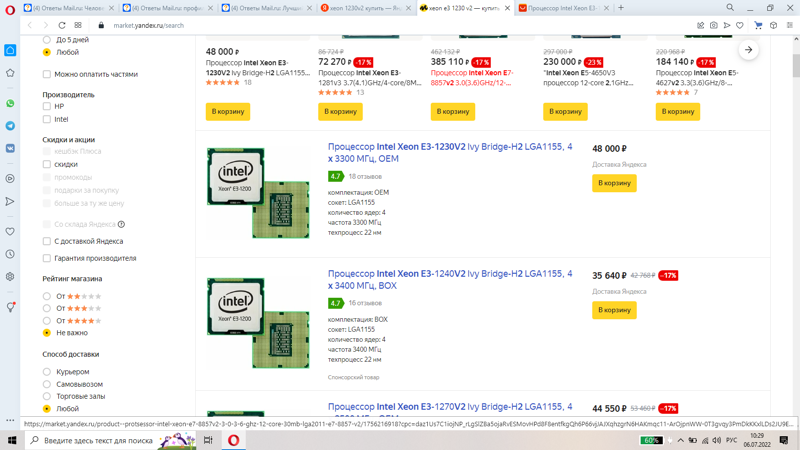Switch to 'xeon 1230v2 купить' tab
800x450 pixels.
(x=365, y=8)
